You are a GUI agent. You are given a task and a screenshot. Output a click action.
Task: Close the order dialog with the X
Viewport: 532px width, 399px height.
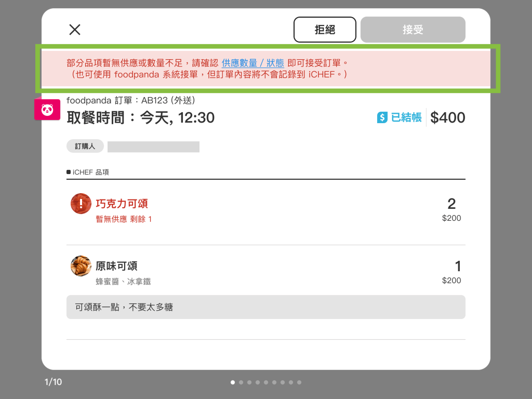pos(75,30)
